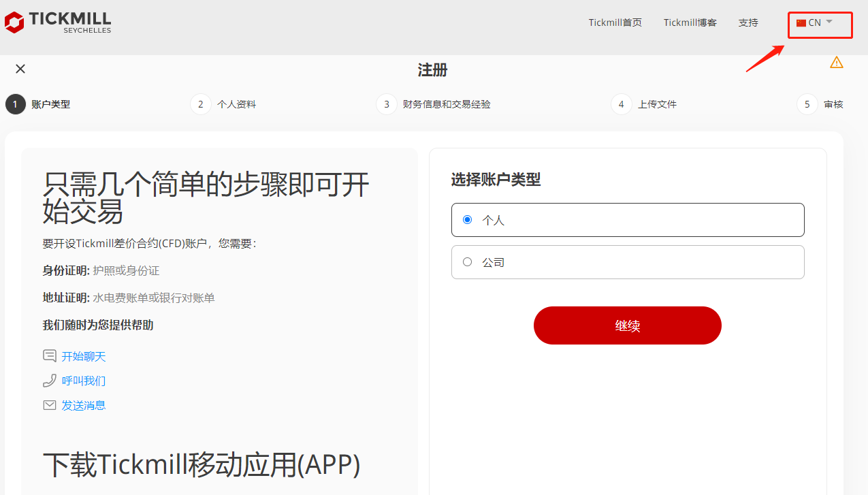
Task: Click the 发送消息 link
Action: (84, 405)
